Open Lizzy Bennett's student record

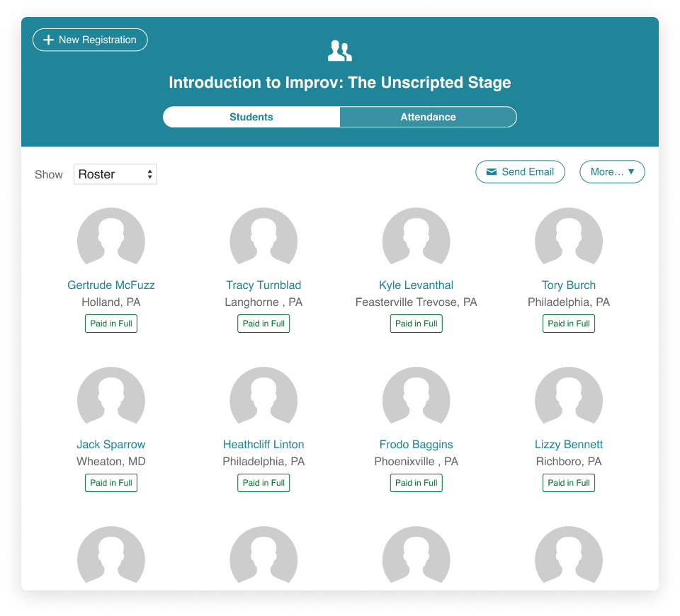pos(568,444)
